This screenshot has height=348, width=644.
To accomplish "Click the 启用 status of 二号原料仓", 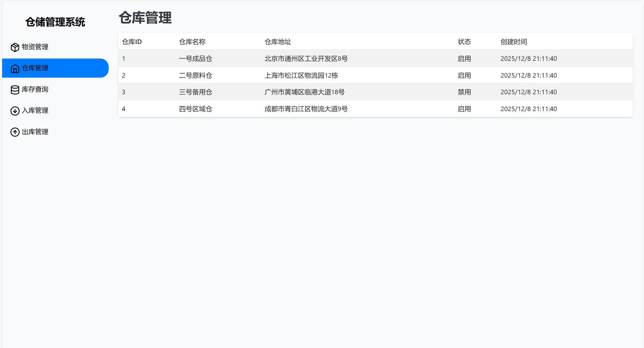I will (464, 75).
